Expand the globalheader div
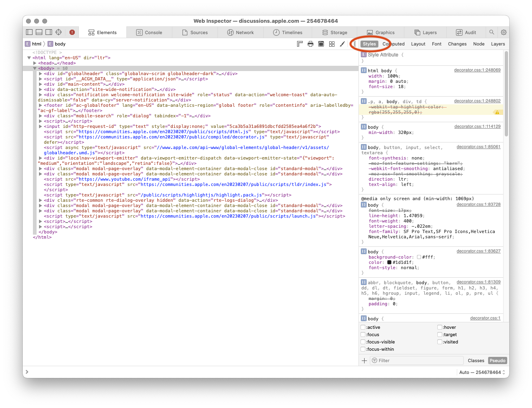This screenshot has width=532, height=408. 41,73
